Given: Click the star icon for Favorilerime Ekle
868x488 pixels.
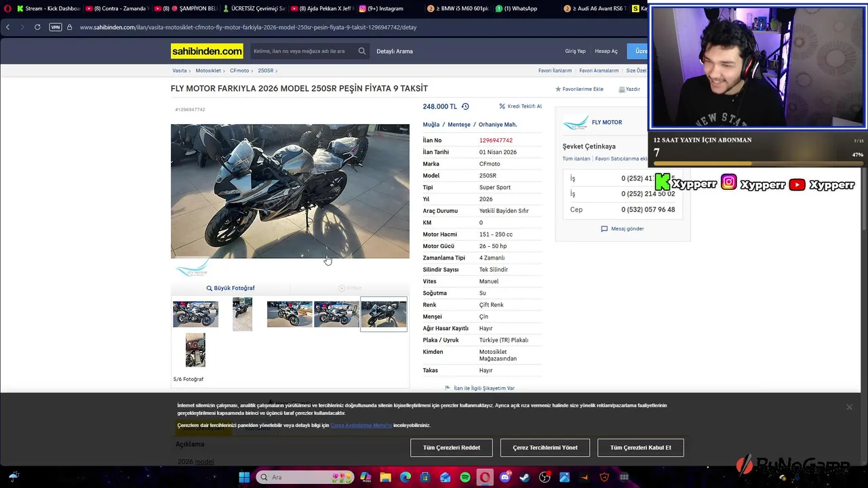Looking at the screenshot, I should point(558,89).
